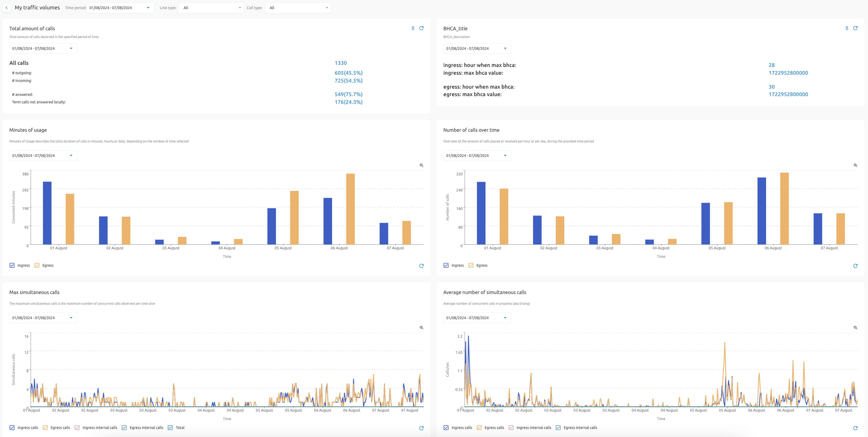Open the top Time period dropdown
Image resolution: width=868 pixels, height=437 pixels.
(120, 8)
